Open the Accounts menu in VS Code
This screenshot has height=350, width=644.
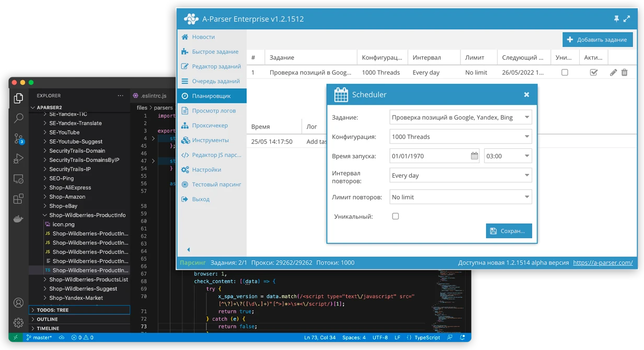tap(18, 303)
